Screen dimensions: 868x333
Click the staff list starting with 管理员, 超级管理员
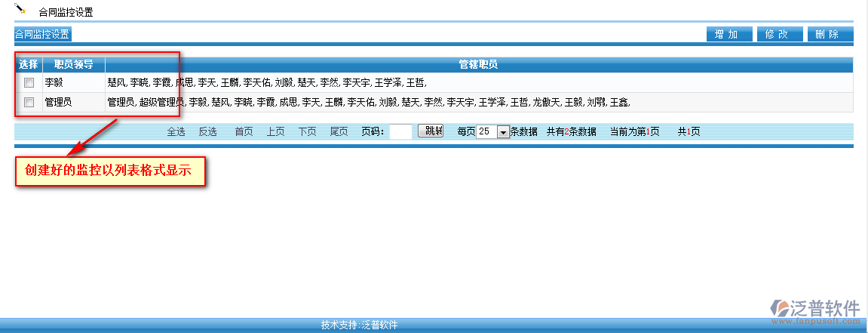[x=369, y=103]
